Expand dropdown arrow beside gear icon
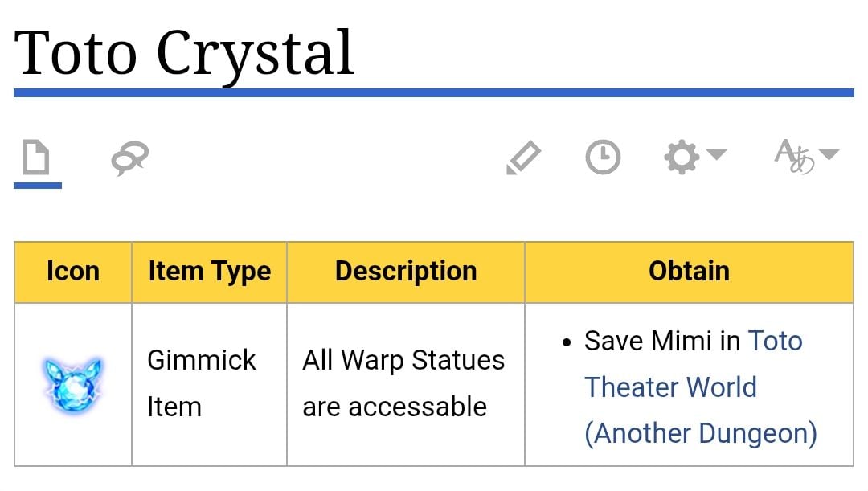868x491 pixels. 717,153
